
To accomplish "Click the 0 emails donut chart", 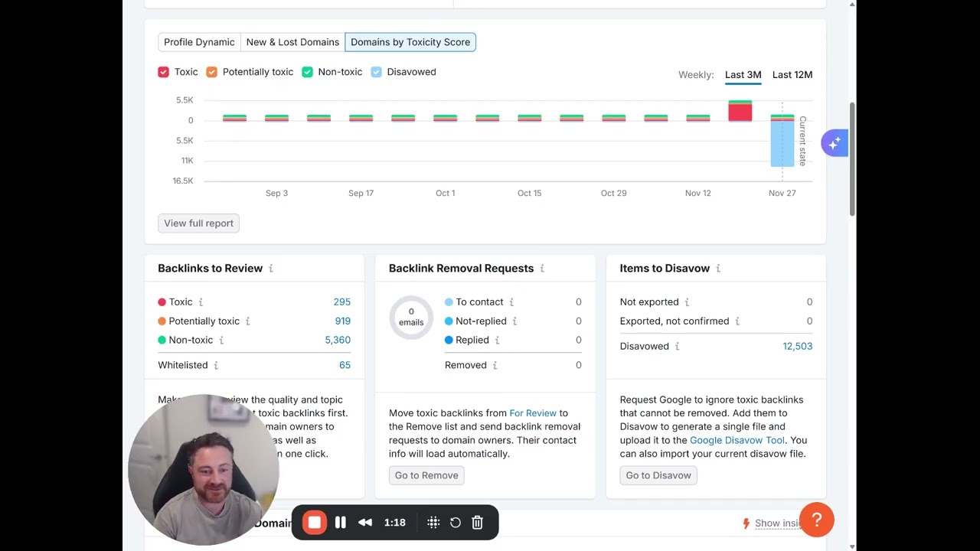I will (x=411, y=318).
